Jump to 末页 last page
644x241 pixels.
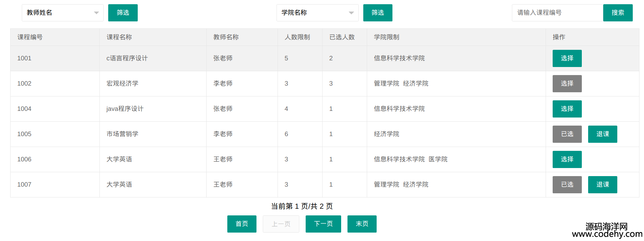tap(362, 224)
